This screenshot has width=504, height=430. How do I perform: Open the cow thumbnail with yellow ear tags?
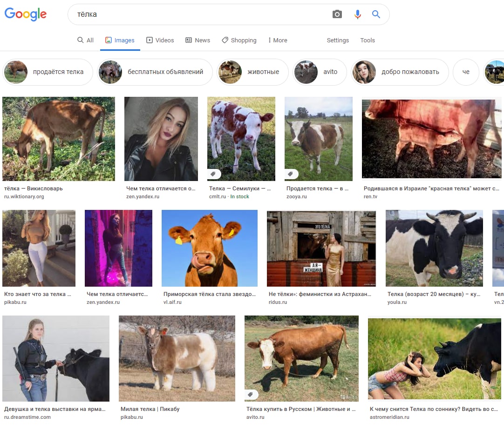tap(209, 248)
